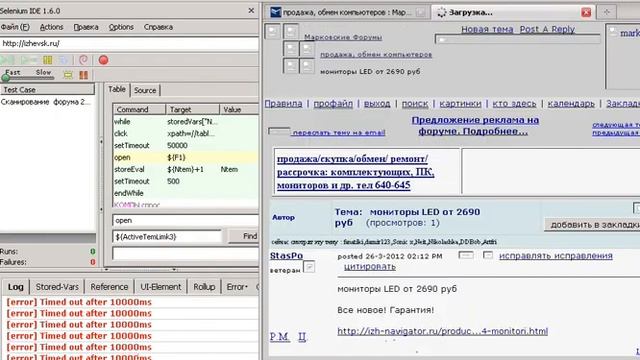Image resolution: width=640 pixels, height=360 pixels.
Task: Open the Stored-Vars tab
Action: [57, 287]
